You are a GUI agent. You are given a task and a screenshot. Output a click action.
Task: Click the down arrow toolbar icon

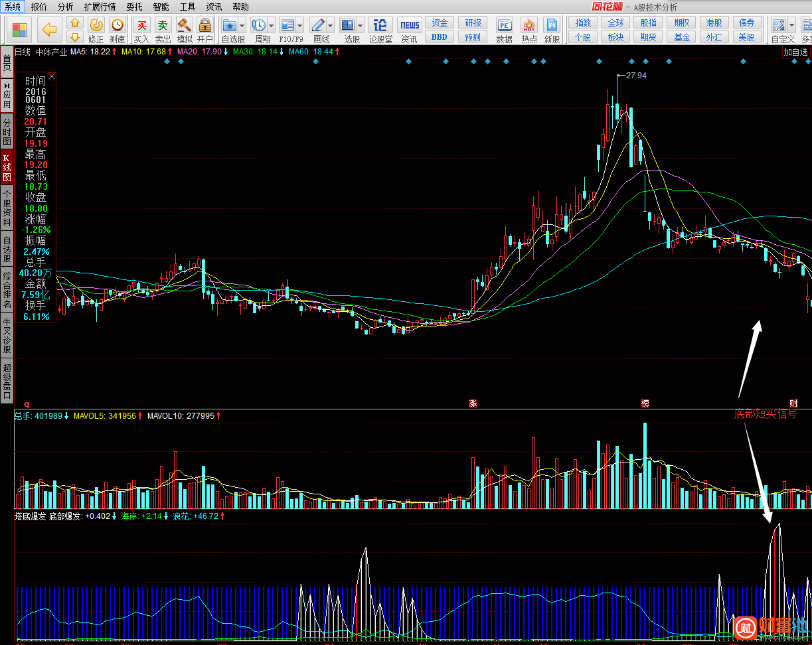(x=75, y=36)
